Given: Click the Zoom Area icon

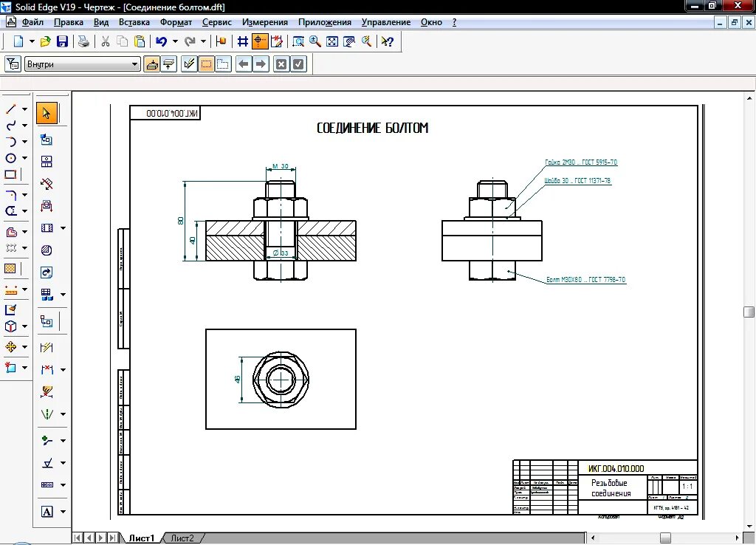Looking at the screenshot, I should (298, 41).
